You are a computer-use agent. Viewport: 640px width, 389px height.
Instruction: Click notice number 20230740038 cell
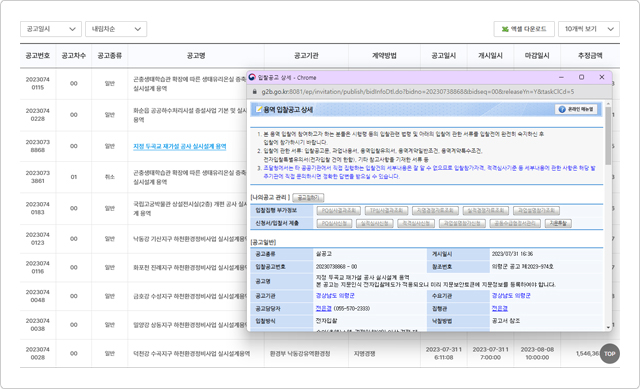38,325
